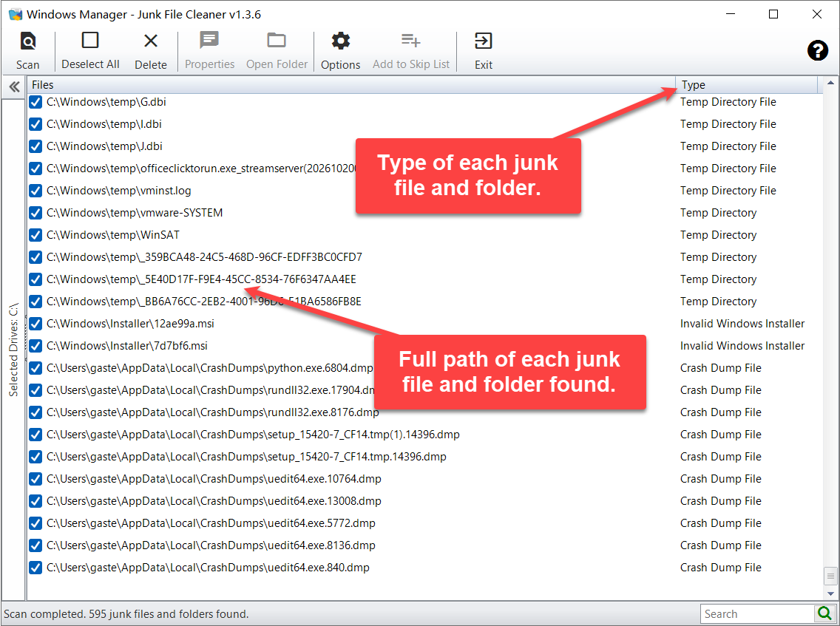The image size is (840, 626).
Task: Uncheck uedit64.exe.840.dmp crash dump
Action: (35, 568)
